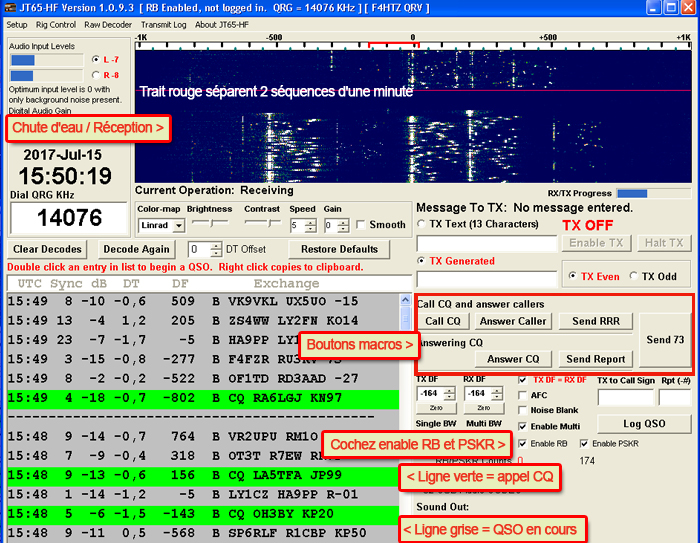Viewport: 700px width, 543px height.
Task: Select the R audio channel radio button
Action: [96, 75]
